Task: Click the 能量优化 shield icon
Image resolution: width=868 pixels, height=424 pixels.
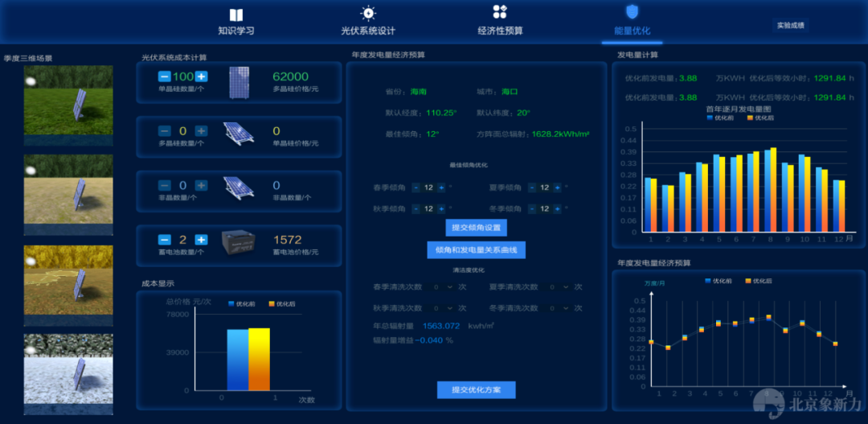Action: [x=632, y=12]
